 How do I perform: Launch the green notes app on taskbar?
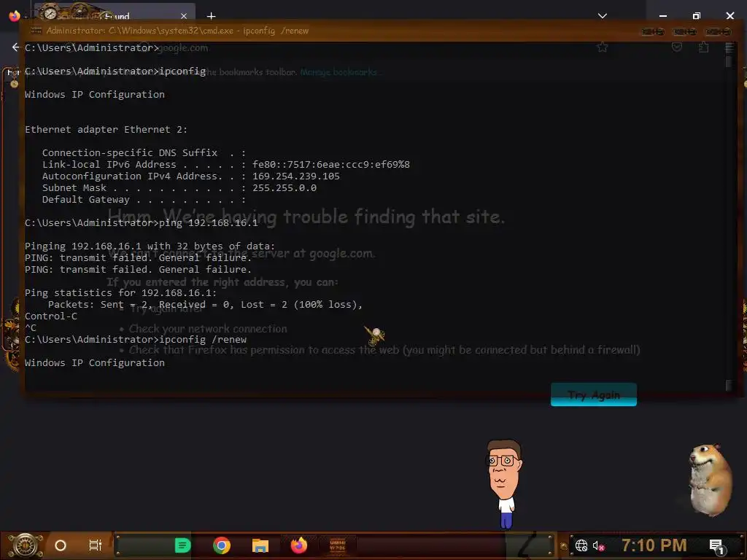pyautogui.click(x=182, y=545)
